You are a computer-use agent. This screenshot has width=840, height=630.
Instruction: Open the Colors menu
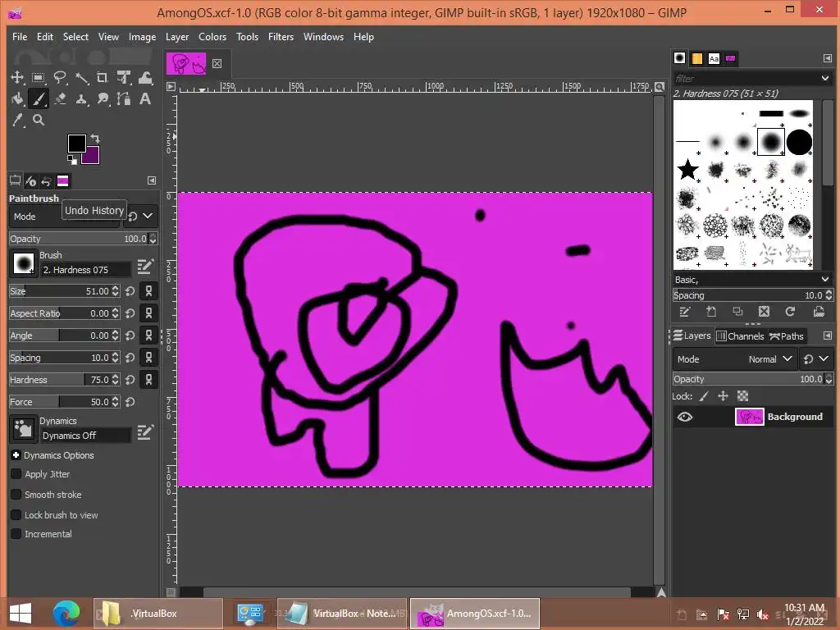[212, 37]
